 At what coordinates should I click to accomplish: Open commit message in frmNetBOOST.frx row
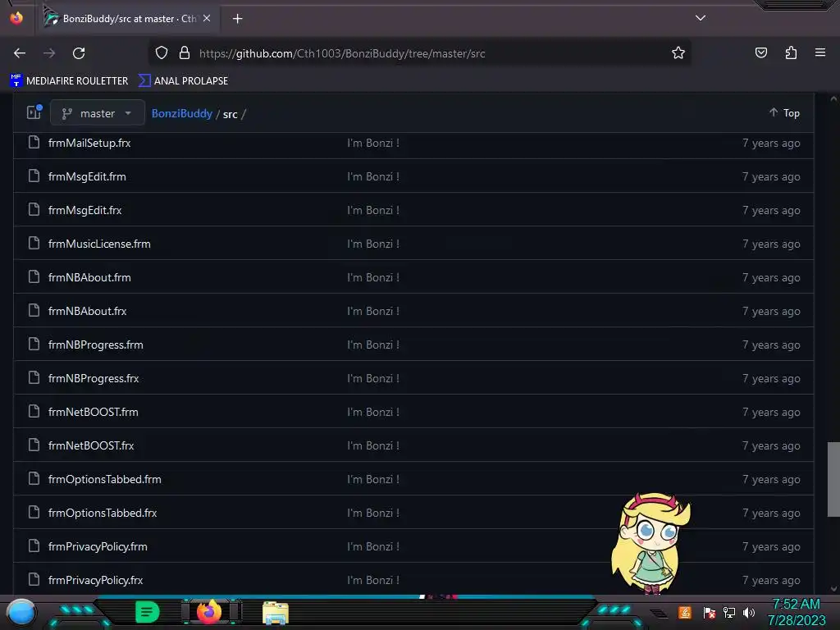pyautogui.click(x=373, y=445)
